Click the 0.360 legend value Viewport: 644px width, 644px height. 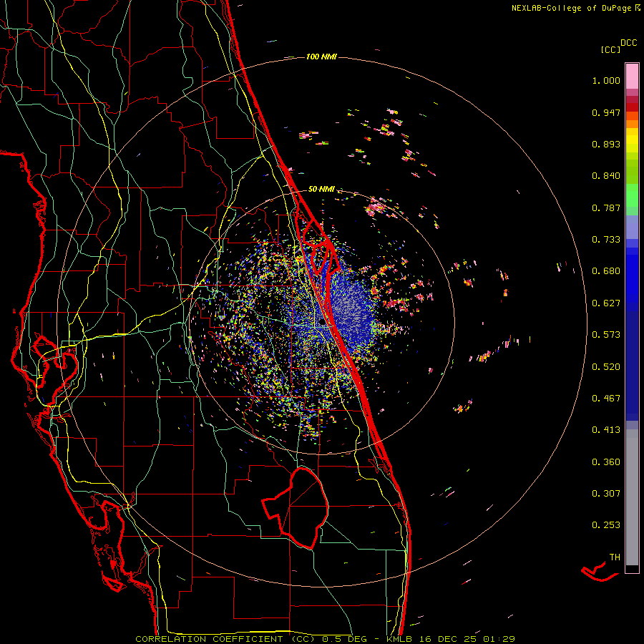click(606, 462)
